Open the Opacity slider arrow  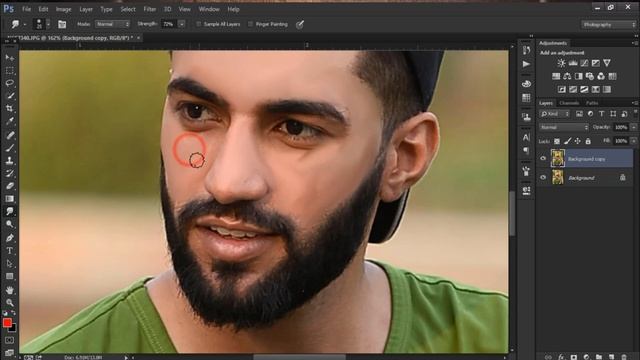coord(633,127)
